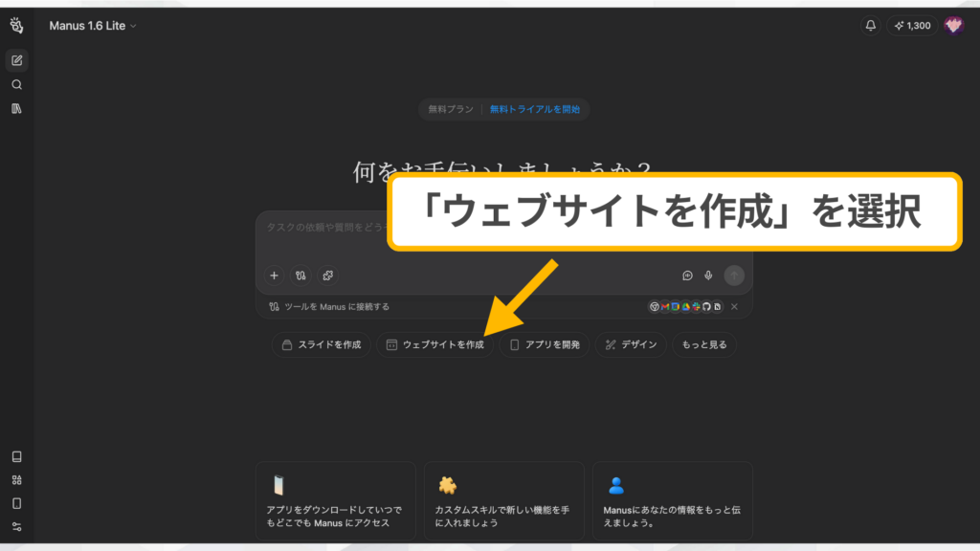Screen dimensions: 980x551
Task: Open the connect tools icon in input bar
Action: coord(301,275)
